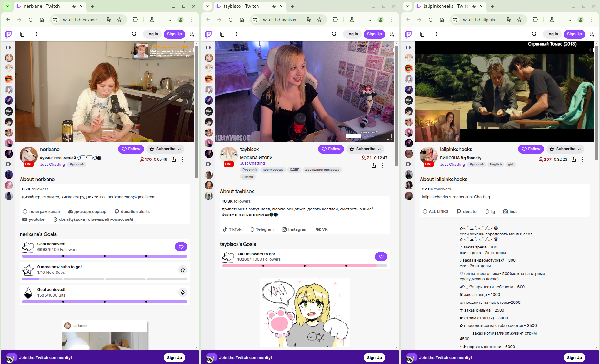This screenshot has height=364, width=600.
Task: Open search in the taybisox Twitch page
Action: (334, 34)
